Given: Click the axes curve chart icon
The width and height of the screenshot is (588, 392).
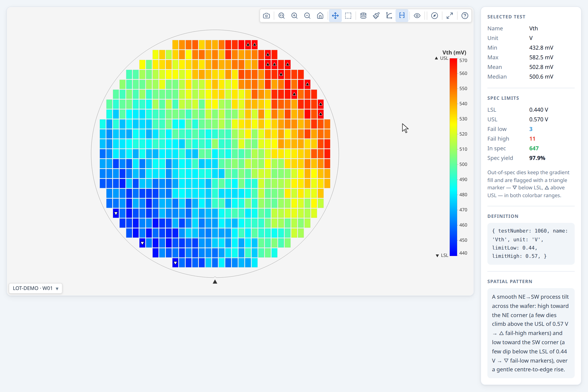Looking at the screenshot, I should pyautogui.click(x=389, y=16).
